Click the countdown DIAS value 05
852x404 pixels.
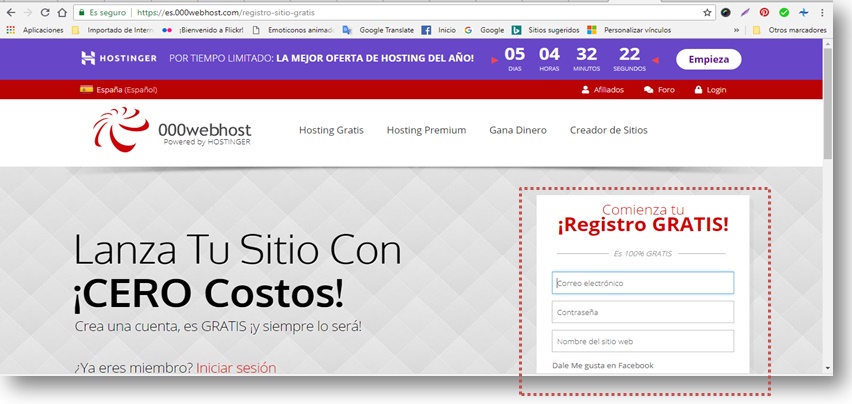515,54
